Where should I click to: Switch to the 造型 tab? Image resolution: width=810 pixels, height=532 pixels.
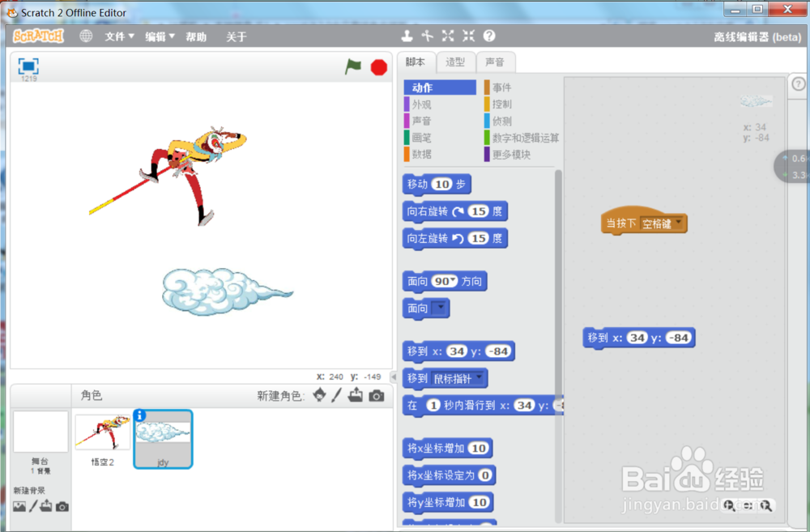455,62
